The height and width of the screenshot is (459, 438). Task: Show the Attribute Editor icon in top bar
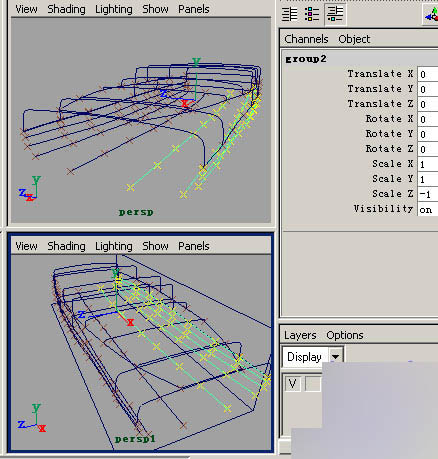pos(290,14)
